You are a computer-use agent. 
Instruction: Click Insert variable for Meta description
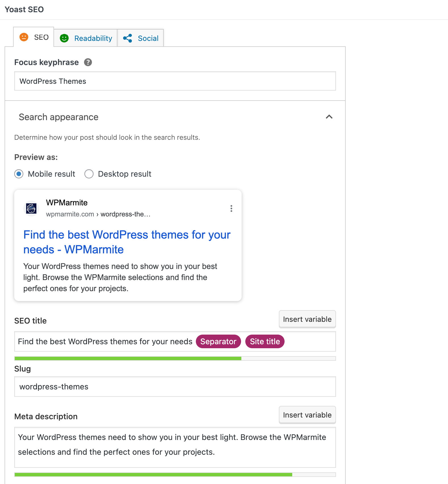(307, 415)
